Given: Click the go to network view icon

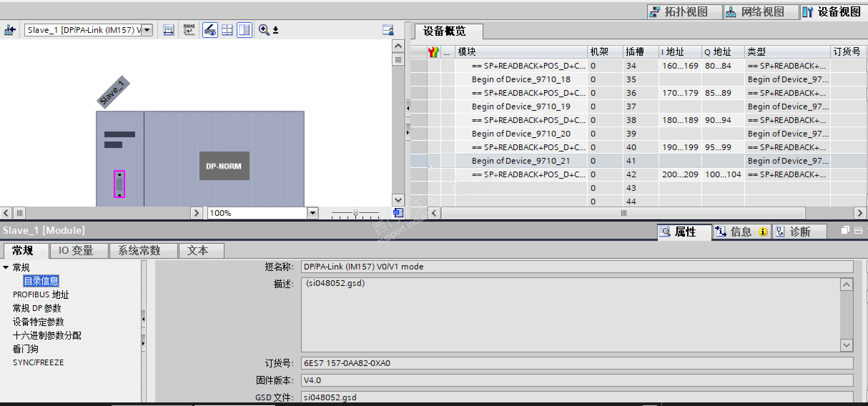Looking at the screenshot, I should click(10, 30).
